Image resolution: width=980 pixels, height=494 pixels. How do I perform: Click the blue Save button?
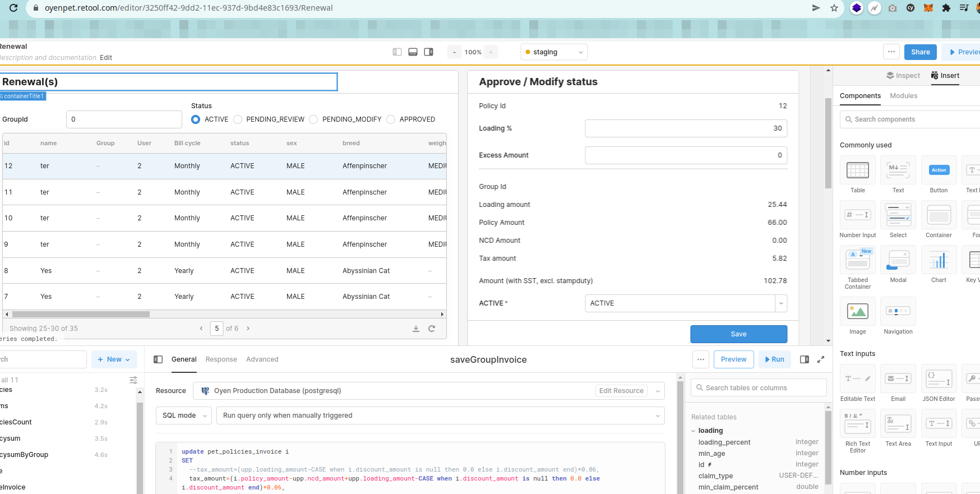(738, 334)
